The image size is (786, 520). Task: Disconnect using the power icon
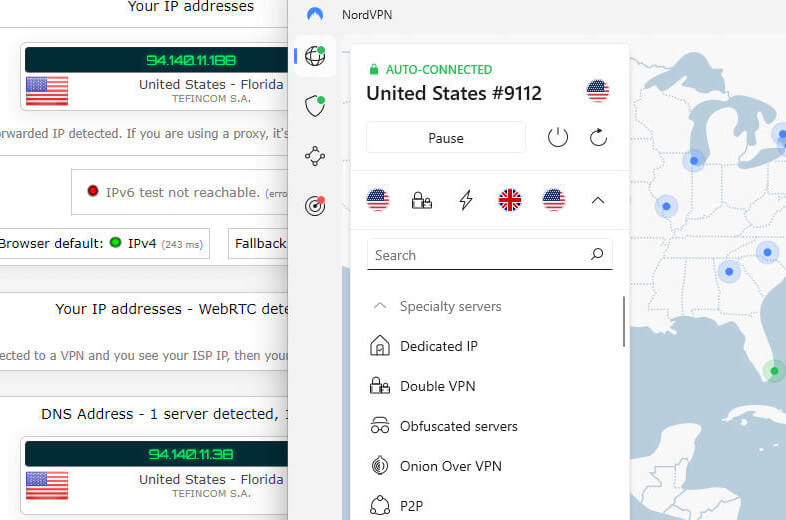point(557,137)
